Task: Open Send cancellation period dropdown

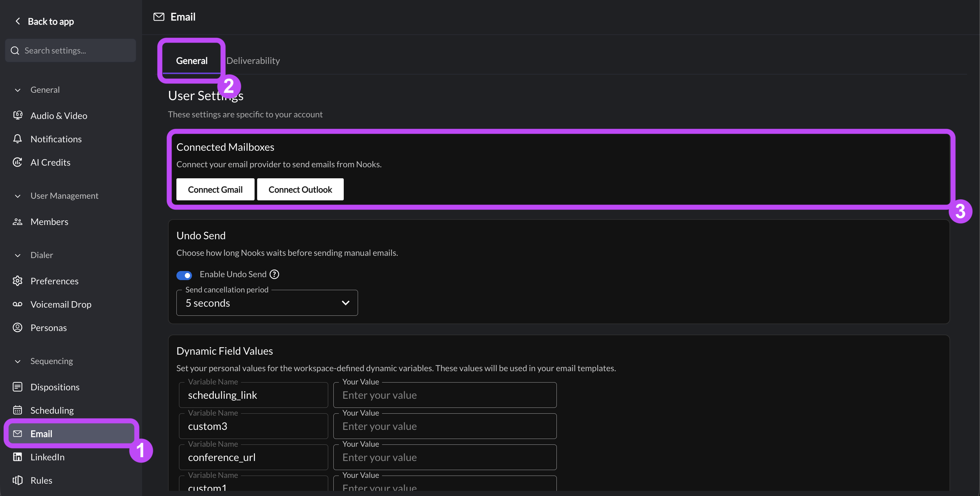Action: click(267, 303)
